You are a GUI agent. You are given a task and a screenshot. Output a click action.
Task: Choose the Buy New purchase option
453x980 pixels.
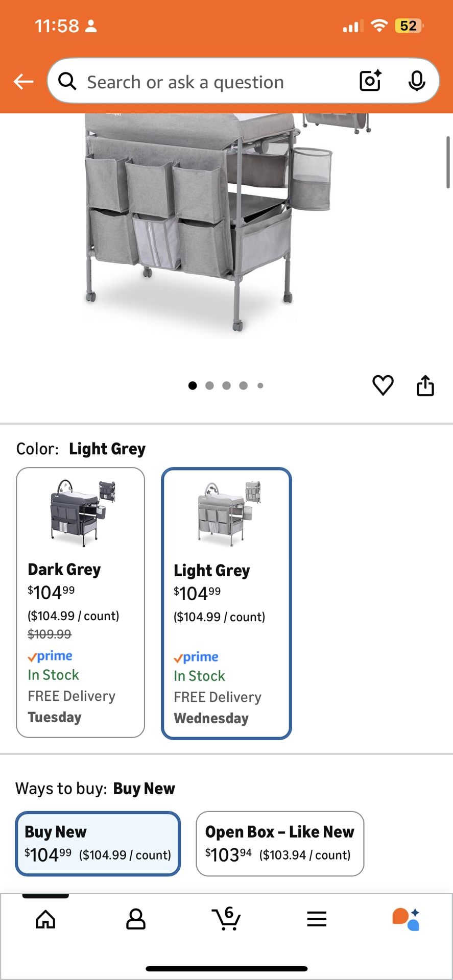coord(98,843)
